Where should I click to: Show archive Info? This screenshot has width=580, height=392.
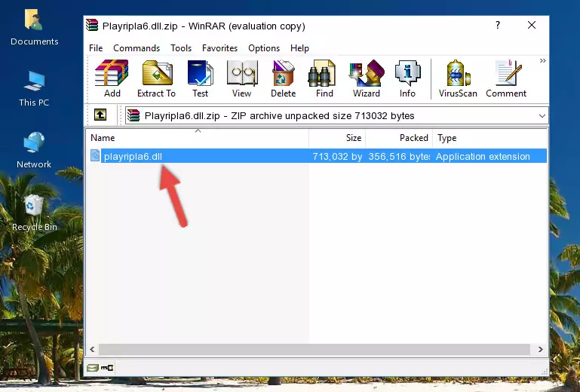pyautogui.click(x=407, y=78)
